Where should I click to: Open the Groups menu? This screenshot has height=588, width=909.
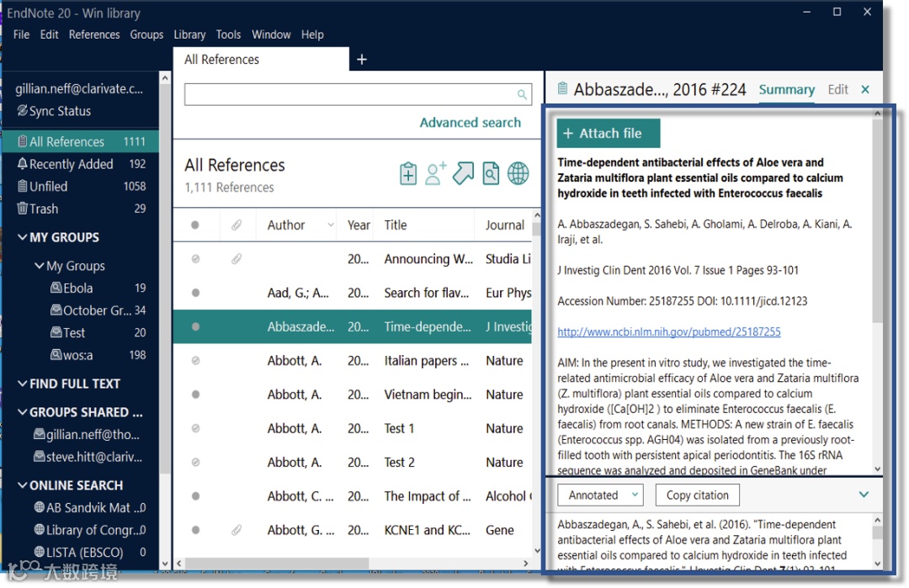(x=146, y=34)
